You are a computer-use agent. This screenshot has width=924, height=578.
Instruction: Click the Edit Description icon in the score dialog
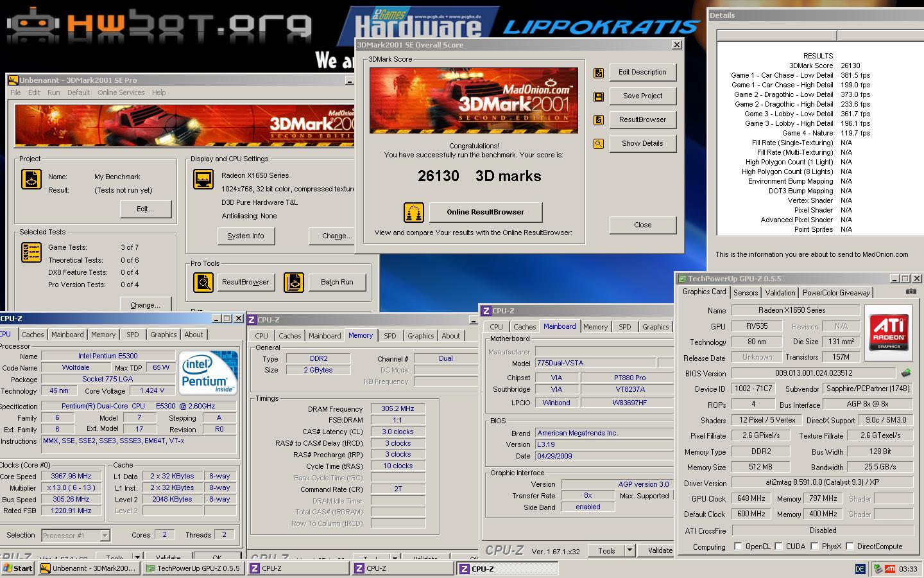(599, 73)
